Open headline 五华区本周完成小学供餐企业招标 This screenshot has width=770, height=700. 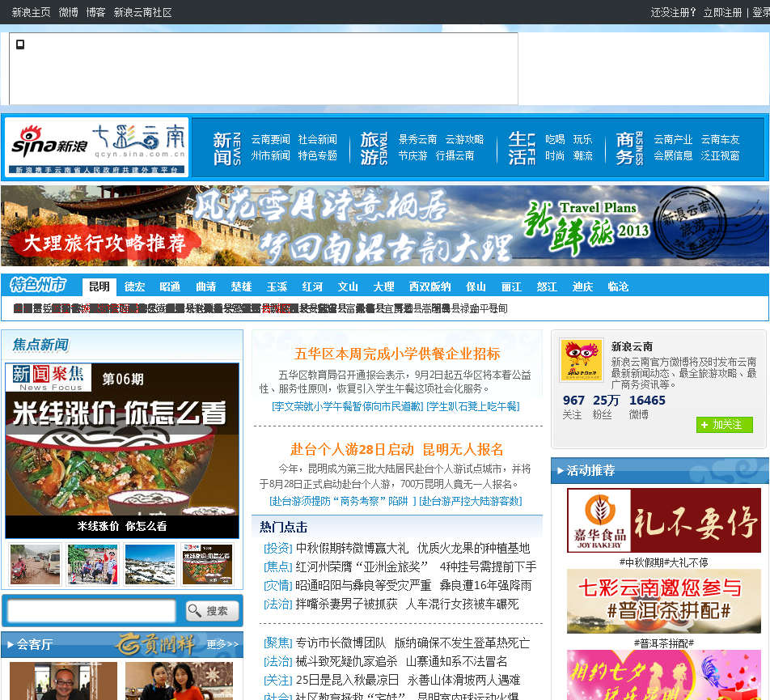click(397, 354)
